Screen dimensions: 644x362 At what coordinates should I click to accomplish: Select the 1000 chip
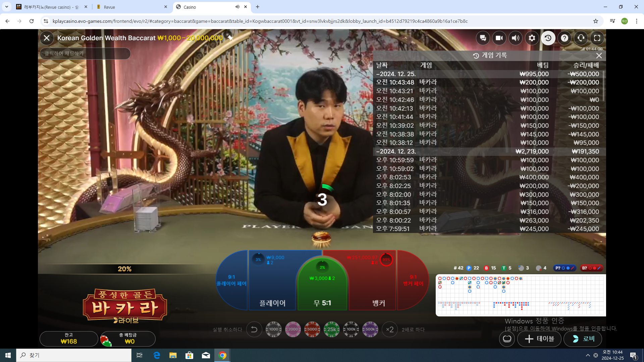click(274, 329)
